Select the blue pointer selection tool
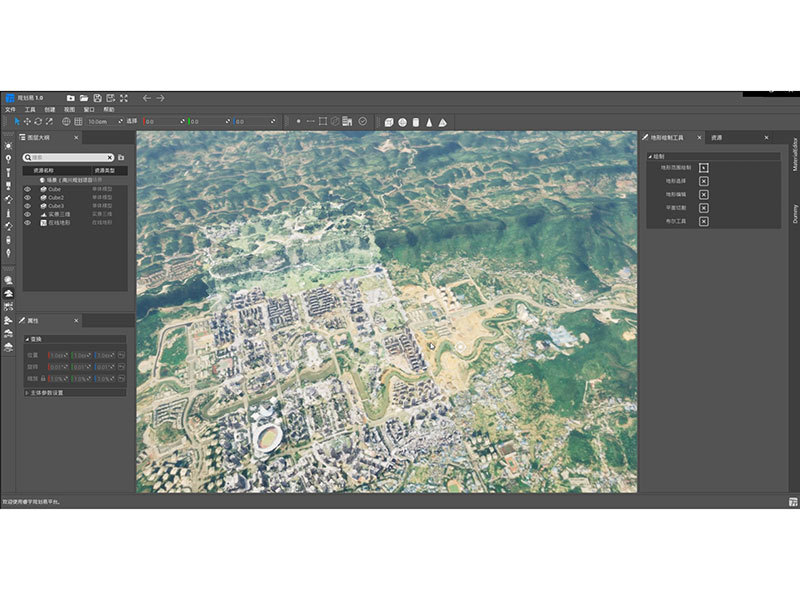800x600 pixels. click(17, 121)
